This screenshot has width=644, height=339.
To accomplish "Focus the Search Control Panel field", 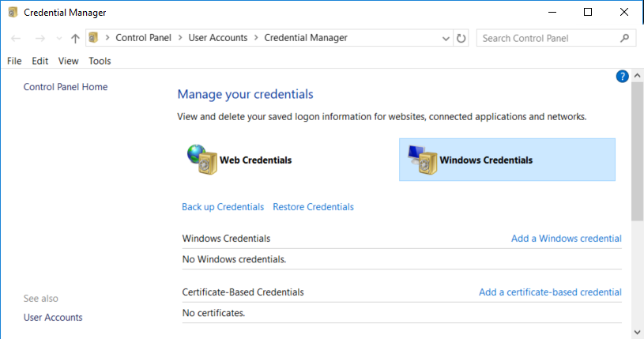I will click(545, 38).
